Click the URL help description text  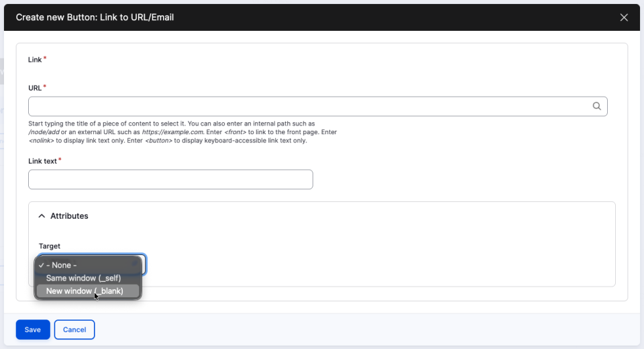[182, 132]
